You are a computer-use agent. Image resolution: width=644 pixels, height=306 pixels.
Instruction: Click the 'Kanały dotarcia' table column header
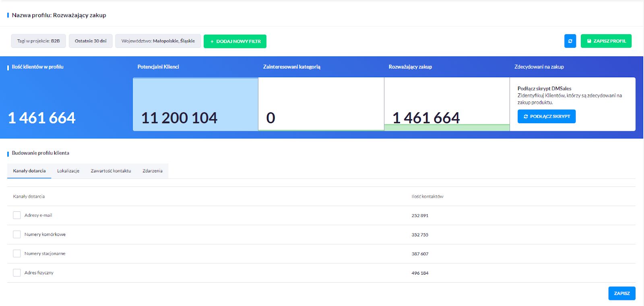click(x=29, y=196)
